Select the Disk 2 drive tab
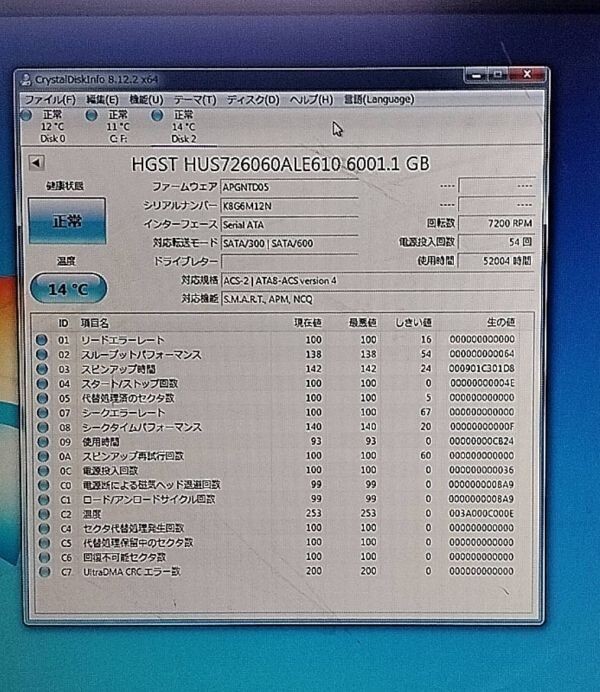The image size is (600, 692). pyautogui.click(x=184, y=127)
